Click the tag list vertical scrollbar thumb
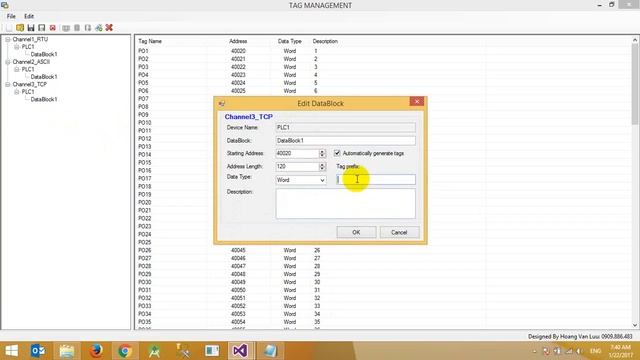640x360 pixels. coord(635,85)
